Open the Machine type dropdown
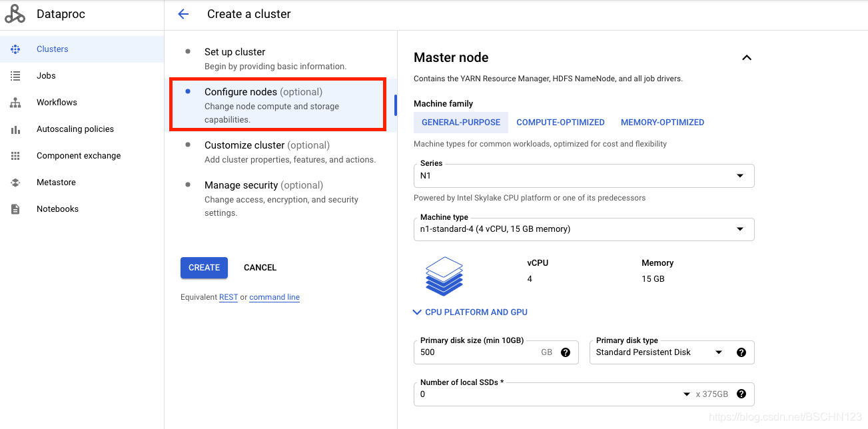 coord(584,229)
